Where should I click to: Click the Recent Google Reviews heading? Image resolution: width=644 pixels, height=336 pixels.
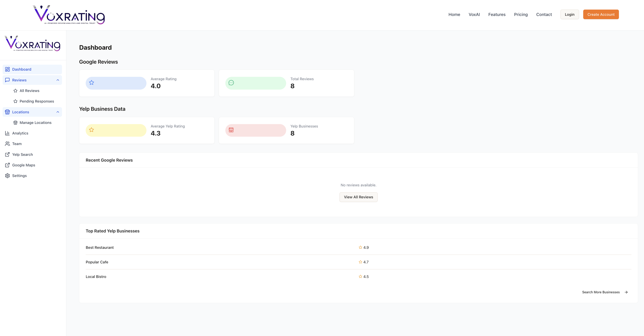pos(109,160)
